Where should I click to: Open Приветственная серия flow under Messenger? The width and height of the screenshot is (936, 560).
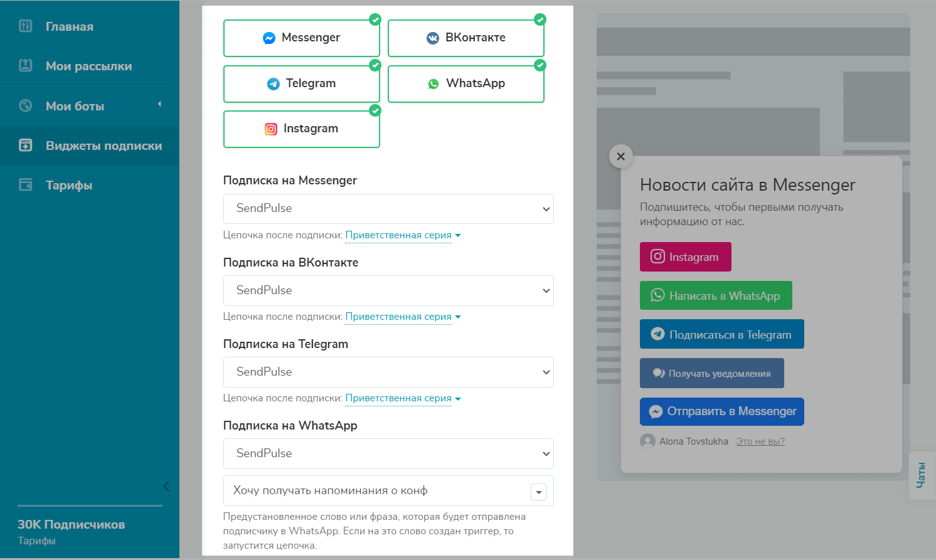point(403,235)
